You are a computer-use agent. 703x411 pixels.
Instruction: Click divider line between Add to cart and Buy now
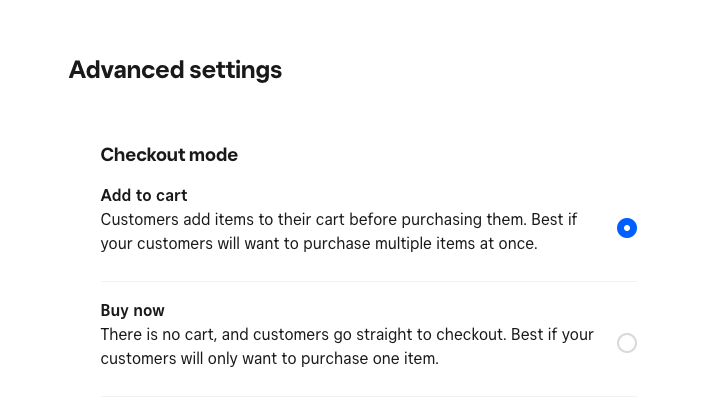[368, 281]
